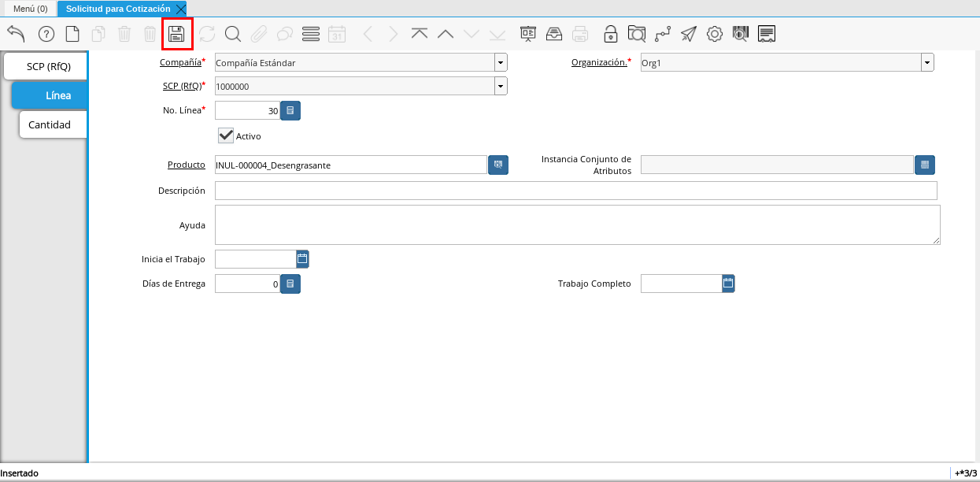Viewport: 980px width, 482px height.
Task: Click the Compañía label link
Action: [x=180, y=62]
